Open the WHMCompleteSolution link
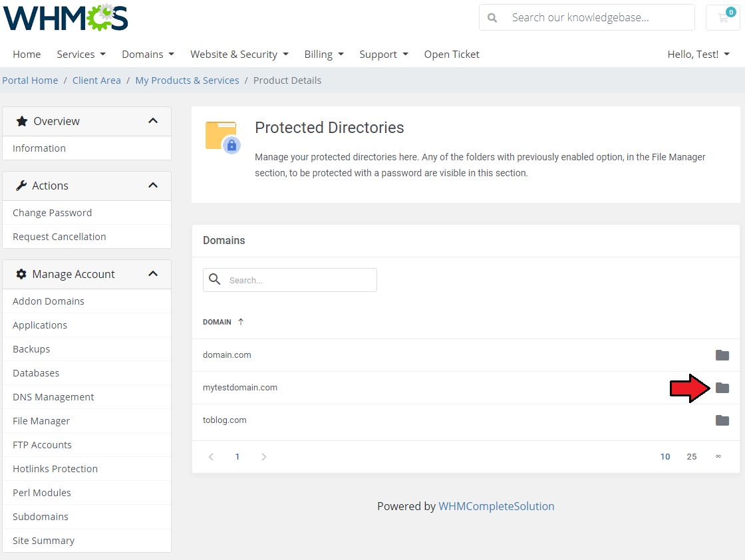This screenshot has height=560, width=745. (x=496, y=506)
